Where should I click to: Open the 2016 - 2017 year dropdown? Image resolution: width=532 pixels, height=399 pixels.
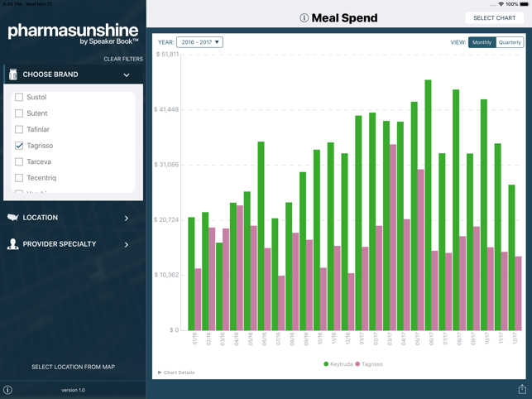click(x=199, y=42)
